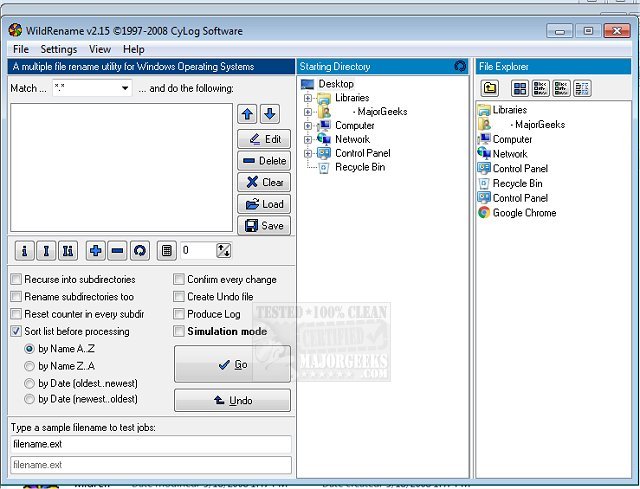Click the Load button
640x489 pixels.
point(264,204)
